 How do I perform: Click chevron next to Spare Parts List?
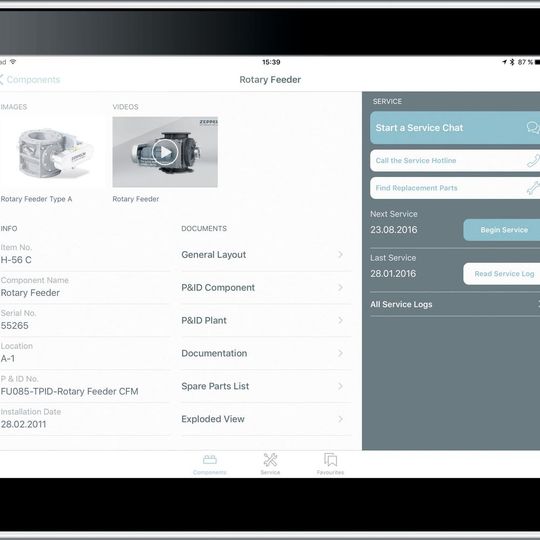click(340, 386)
